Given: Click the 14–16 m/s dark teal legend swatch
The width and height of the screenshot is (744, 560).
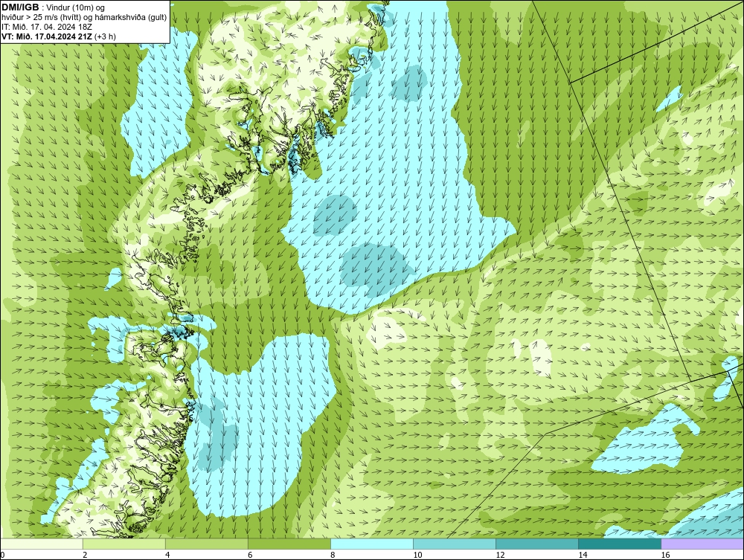Looking at the screenshot, I should pyautogui.click(x=620, y=544).
